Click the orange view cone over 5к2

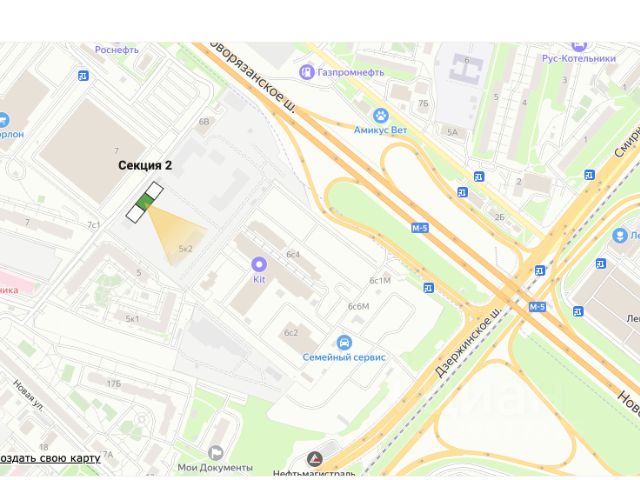(176, 235)
